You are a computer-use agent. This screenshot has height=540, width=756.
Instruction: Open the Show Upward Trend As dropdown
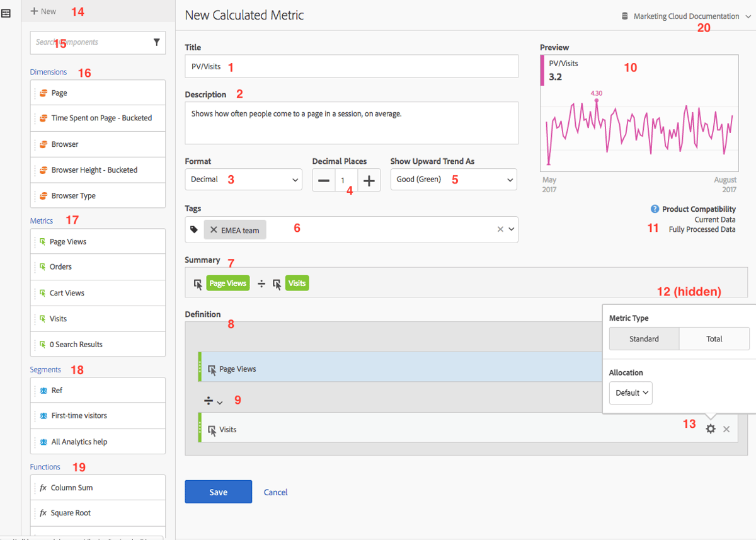[x=453, y=179]
